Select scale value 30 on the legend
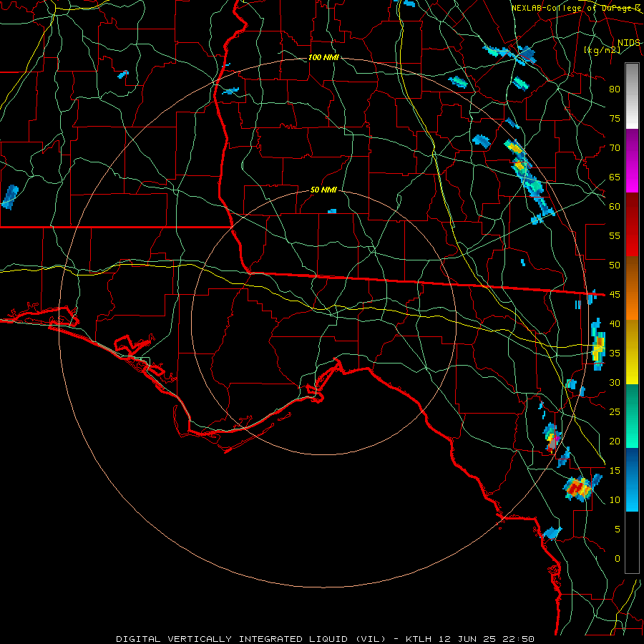Image resolution: width=644 pixels, height=644 pixels. pyautogui.click(x=615, y=382)
